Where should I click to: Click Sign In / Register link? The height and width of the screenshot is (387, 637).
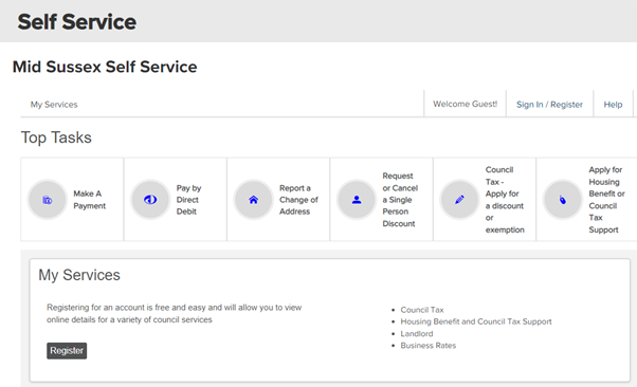[549, 105]
